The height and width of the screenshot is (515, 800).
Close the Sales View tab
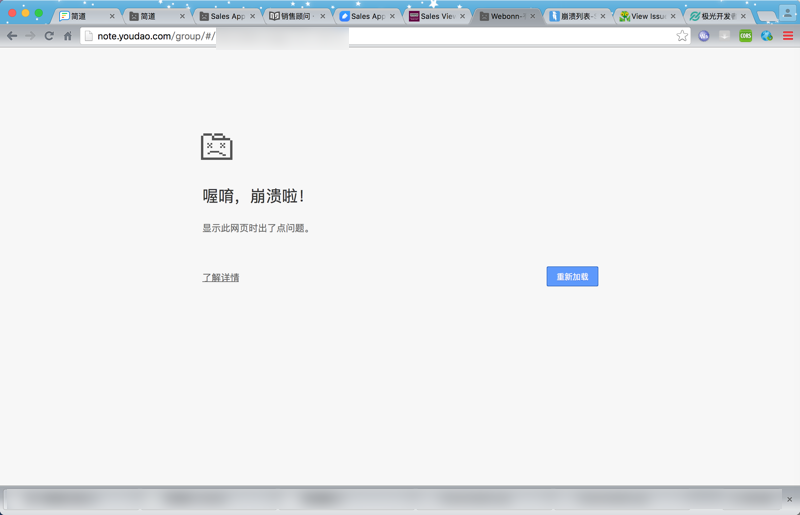[463, 16]
